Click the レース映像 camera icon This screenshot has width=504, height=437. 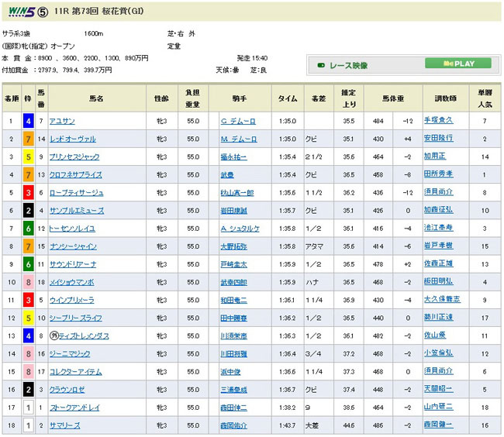[x=321, y=64]
